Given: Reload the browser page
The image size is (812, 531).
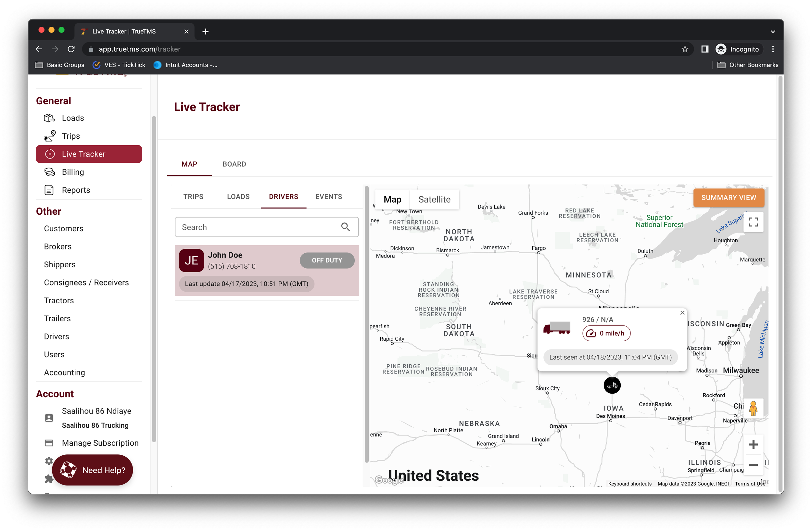Looking at the screenshot, I should click(71, 49).
